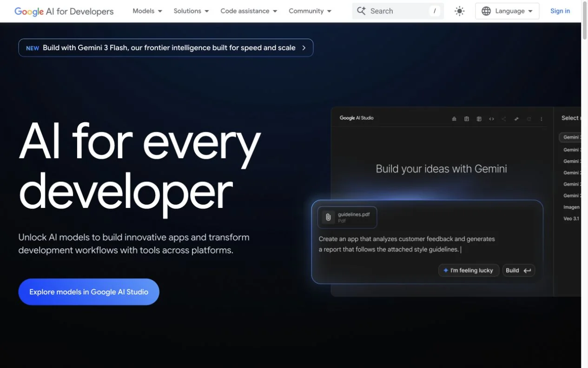The height and width of the screenshot is (368, 588).
Task: Click the Sign in link
Action: 560,11
